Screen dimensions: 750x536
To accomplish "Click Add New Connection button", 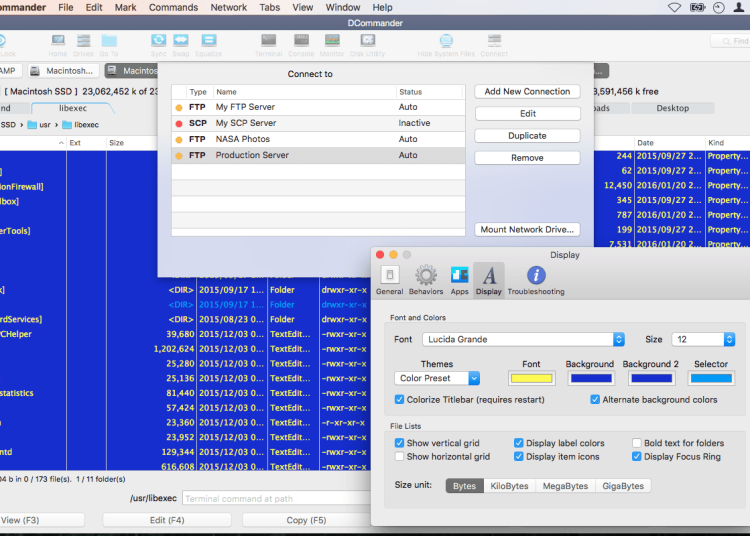I will pyautogui.click(x=527, y=91).
